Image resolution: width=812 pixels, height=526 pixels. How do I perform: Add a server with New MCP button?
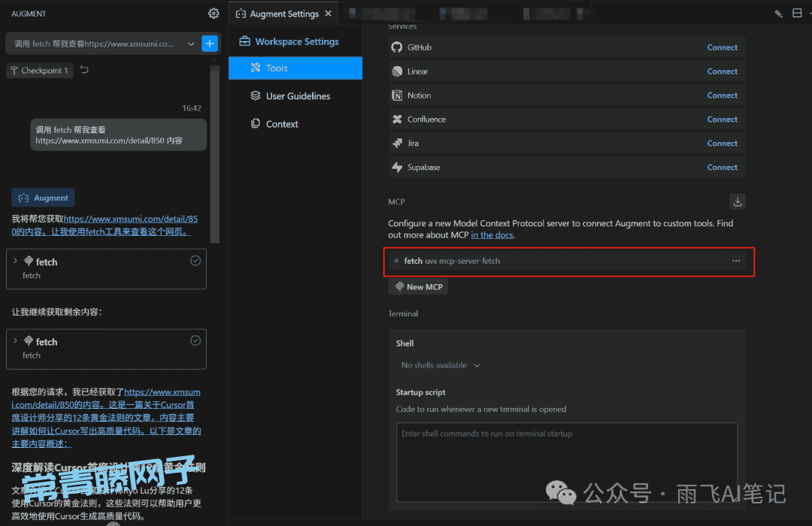pos(419,287)
